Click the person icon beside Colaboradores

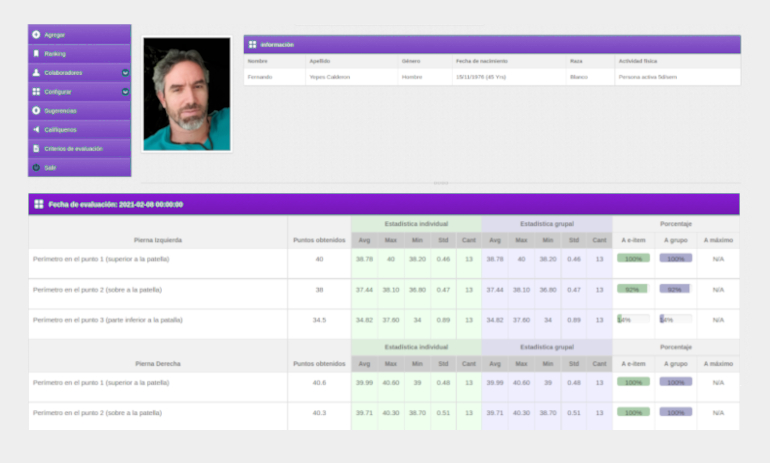[x=36, y=73]
